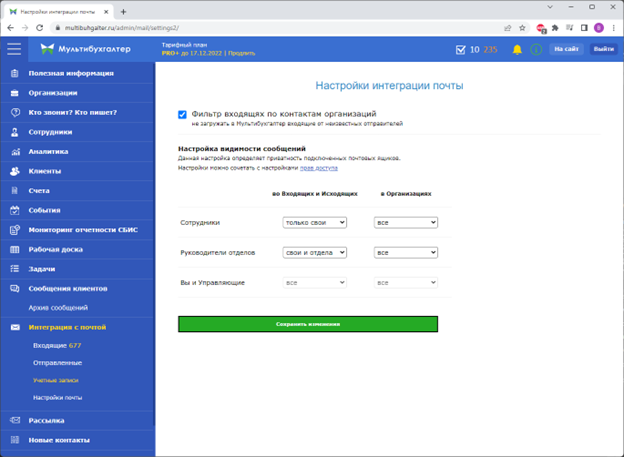The height and width of the screenshot is (457, 624).
Task: Click the Клиенты sidebar icon
Action: pos(14,171)
